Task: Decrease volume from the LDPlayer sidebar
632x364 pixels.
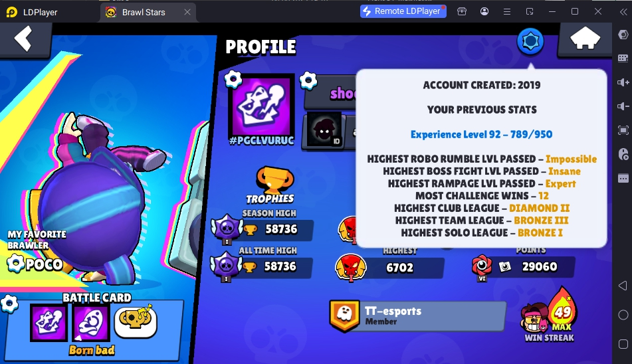Action: point(623,106)
